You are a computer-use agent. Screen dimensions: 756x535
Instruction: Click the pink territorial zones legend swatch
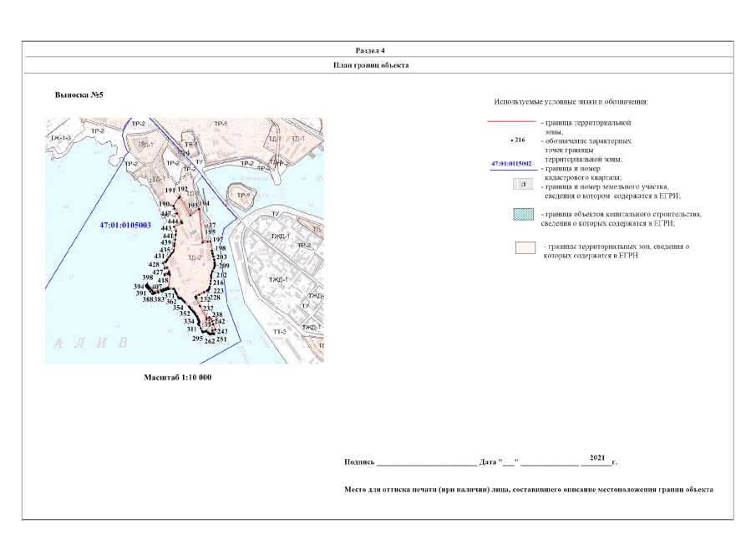(x=524, y=248)
